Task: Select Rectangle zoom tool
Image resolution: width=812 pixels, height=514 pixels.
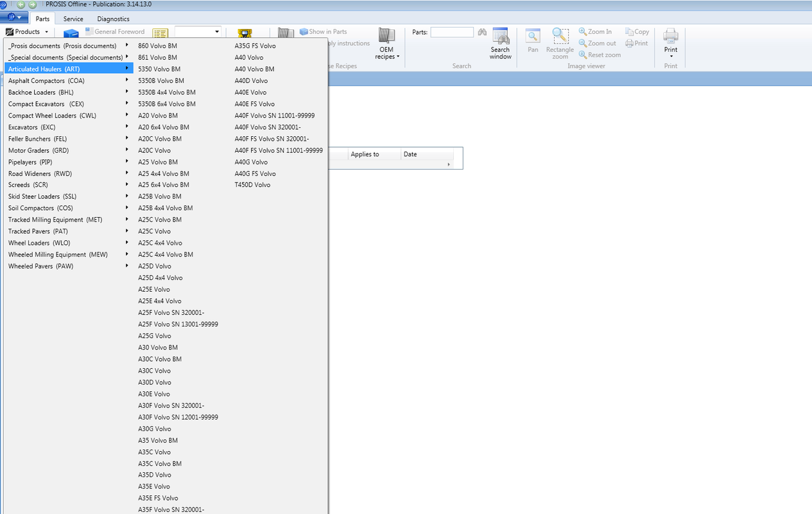Action: tap(560, 44)
